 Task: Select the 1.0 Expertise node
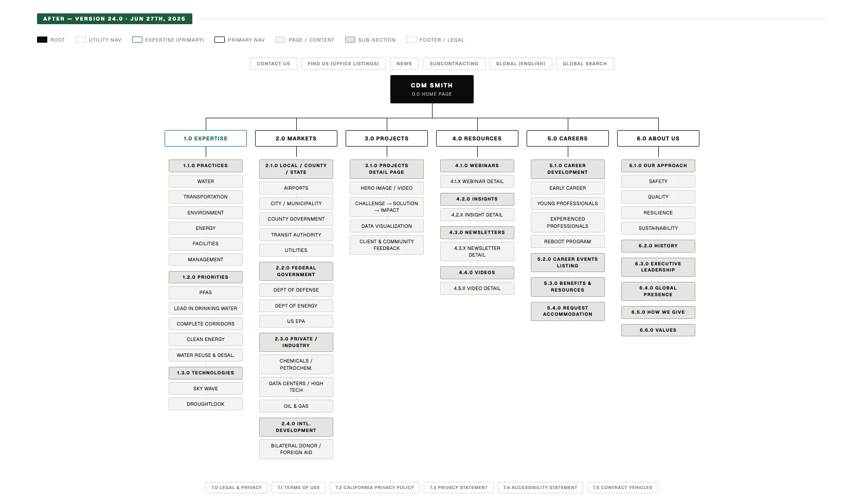point(206,138)
